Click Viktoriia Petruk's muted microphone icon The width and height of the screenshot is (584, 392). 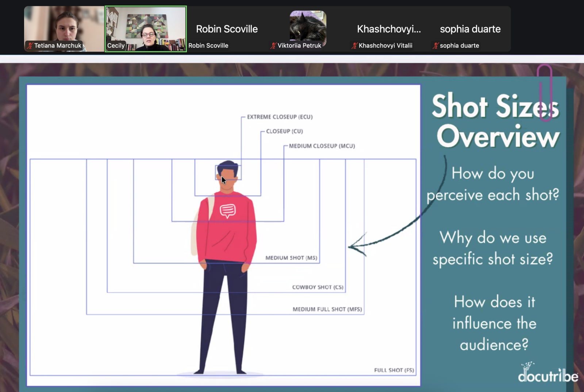(273, 46)
